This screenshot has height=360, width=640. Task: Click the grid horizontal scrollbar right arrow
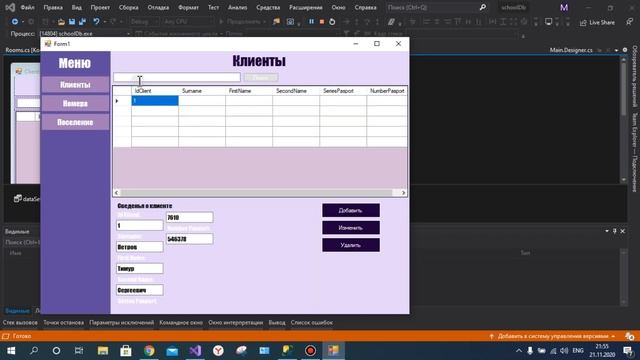(403, 193)
